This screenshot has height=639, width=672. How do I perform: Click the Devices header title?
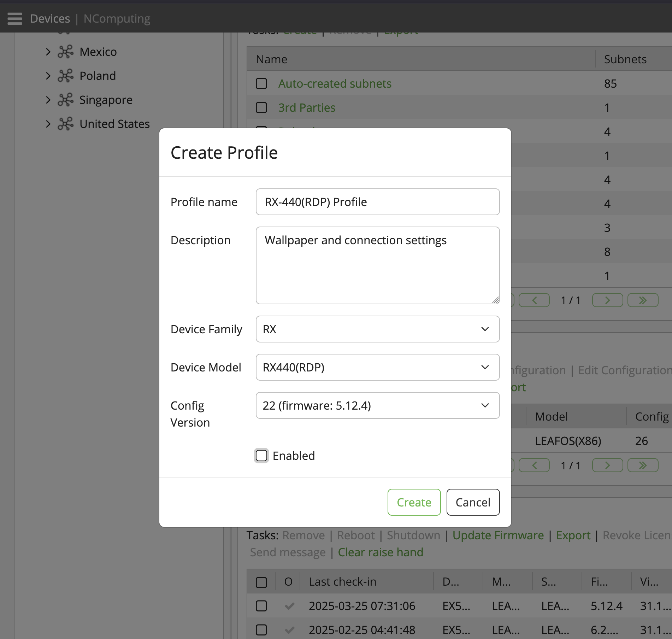(50, 18)
